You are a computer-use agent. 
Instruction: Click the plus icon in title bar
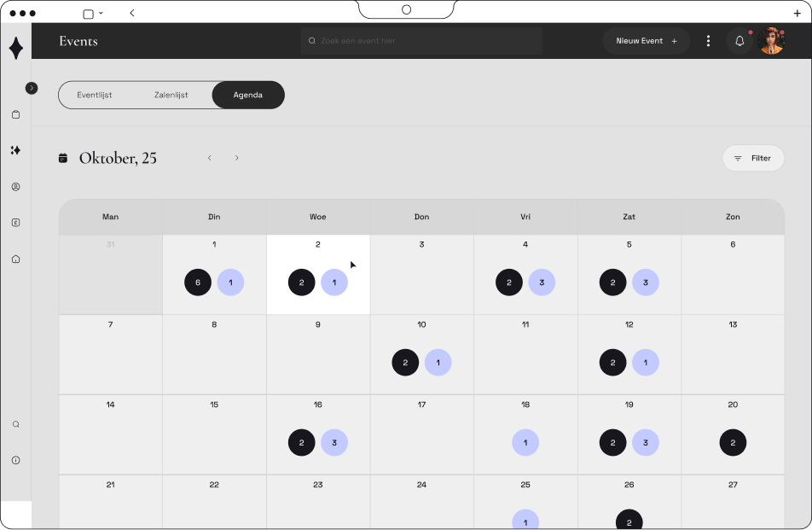pyautogui.click(x=797, y=14)
